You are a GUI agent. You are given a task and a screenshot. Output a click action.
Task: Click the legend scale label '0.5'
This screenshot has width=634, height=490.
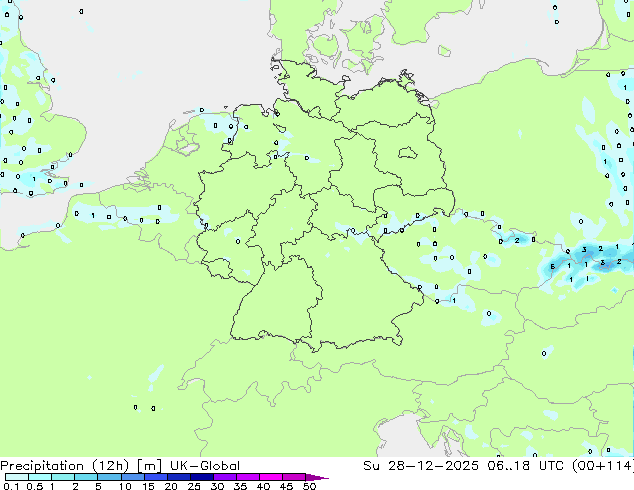click(x=35, y=486)
